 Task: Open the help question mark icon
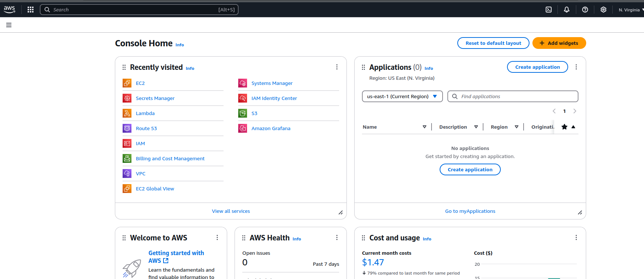(x=585, y=10)
